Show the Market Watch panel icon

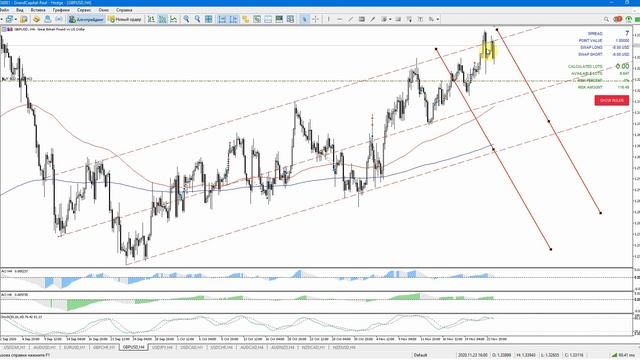click(36, 19)
